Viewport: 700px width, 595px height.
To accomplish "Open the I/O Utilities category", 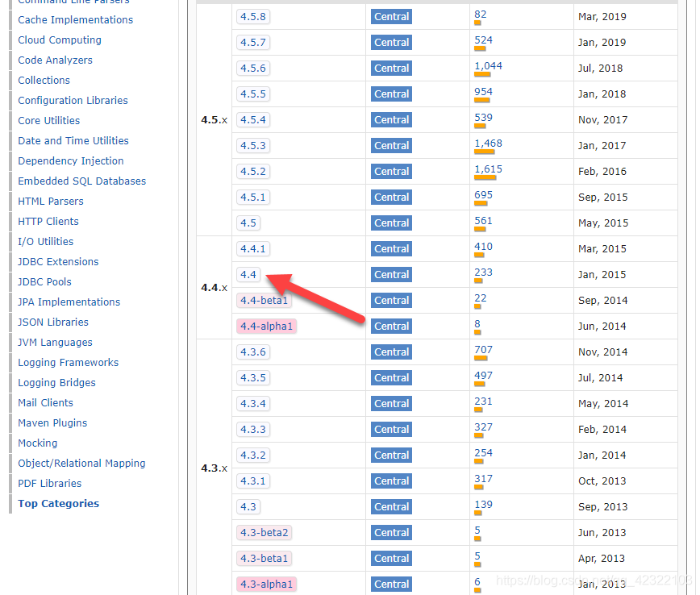I will (x=45, y=242).
